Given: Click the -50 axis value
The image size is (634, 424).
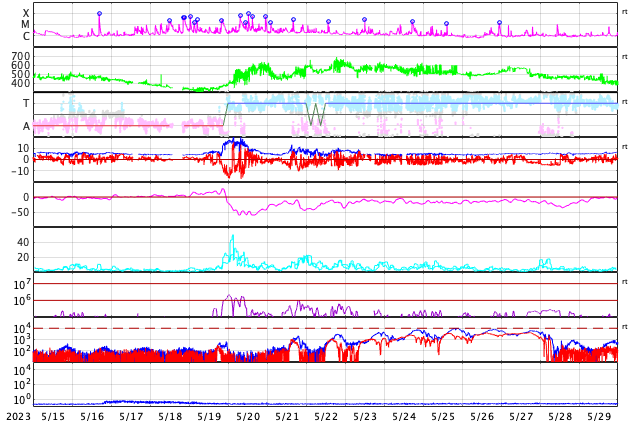Looking at the screenshot, I should point(20,211).
